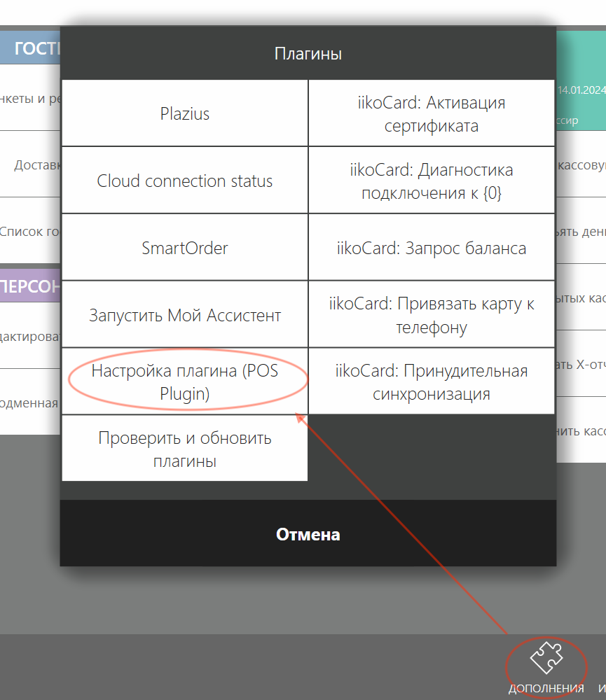Open the Plazius plugin
The height and width of the screenshot is (700, 606).
184,113
